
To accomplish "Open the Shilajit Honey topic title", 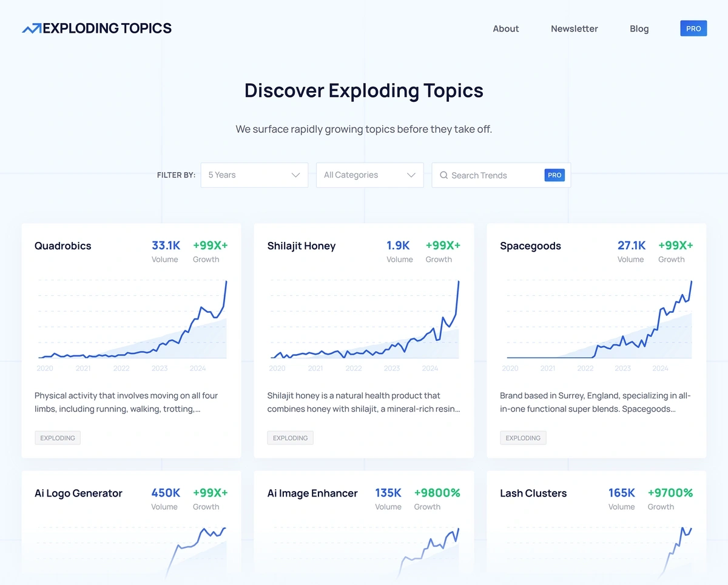I will coord(301,246).
